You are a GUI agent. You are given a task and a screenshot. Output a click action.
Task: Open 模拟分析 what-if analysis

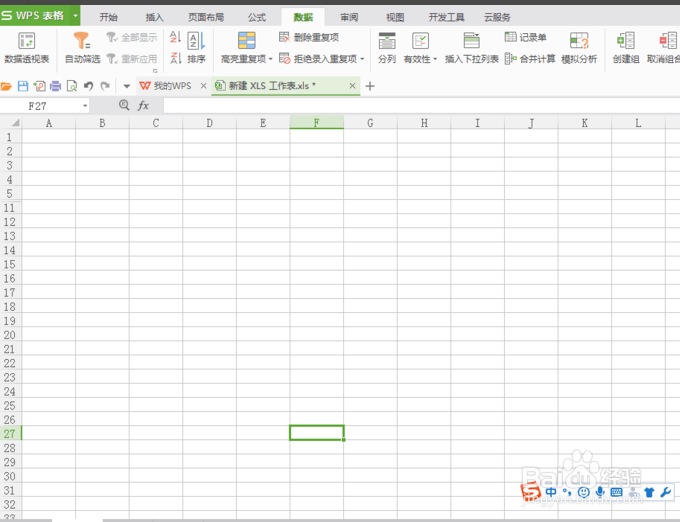(x=579, y=47)
